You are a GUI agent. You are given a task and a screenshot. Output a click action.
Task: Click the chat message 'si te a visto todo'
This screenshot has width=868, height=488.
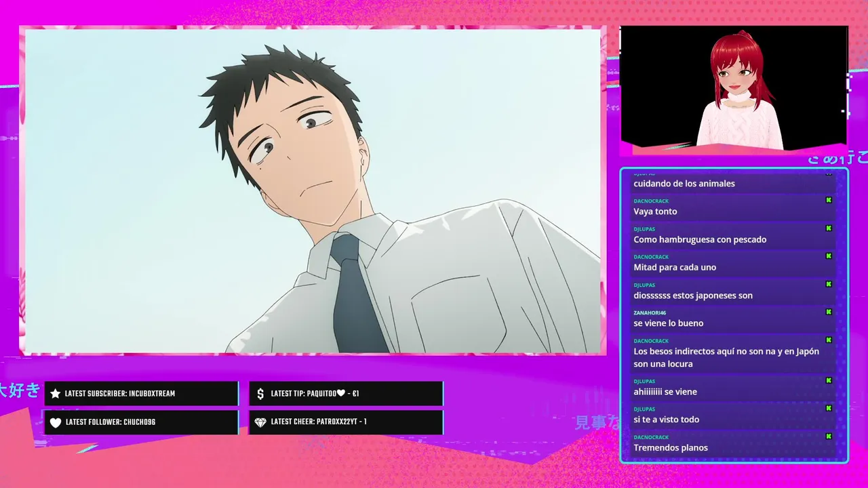pyautogui.click(x=667, y=420)
